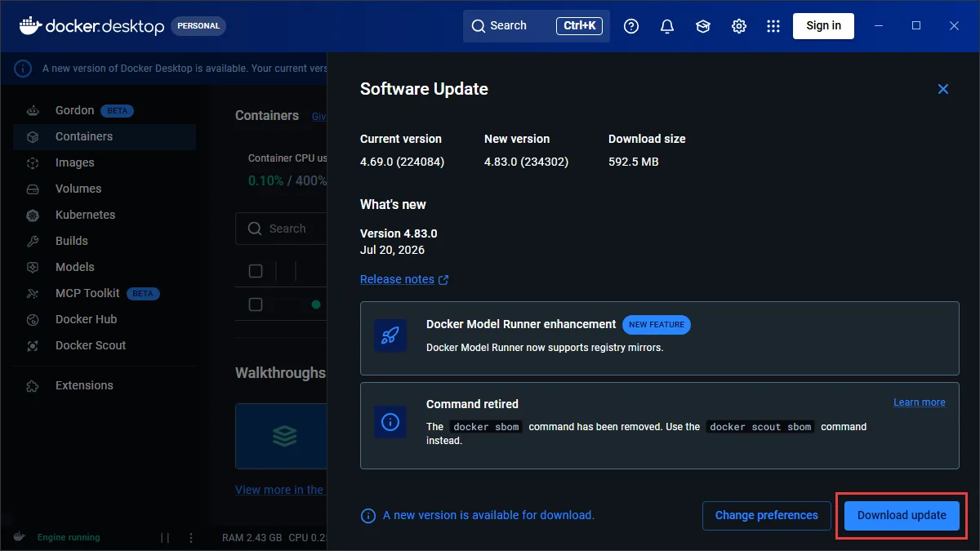This screenshot has width=980, height=551.
Task: Click the rocket icon for Model Runner
Action: pyautogui.click(x=390, y=335)
